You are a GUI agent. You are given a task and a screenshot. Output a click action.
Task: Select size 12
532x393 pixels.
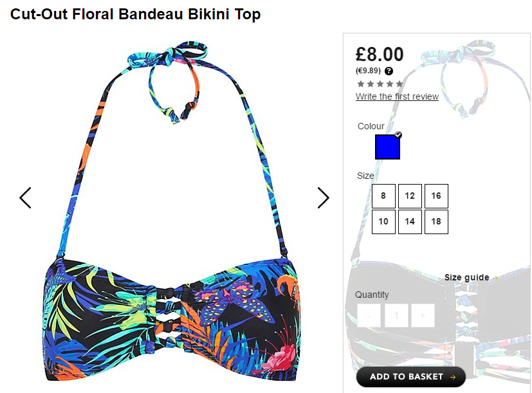(410, 196)
